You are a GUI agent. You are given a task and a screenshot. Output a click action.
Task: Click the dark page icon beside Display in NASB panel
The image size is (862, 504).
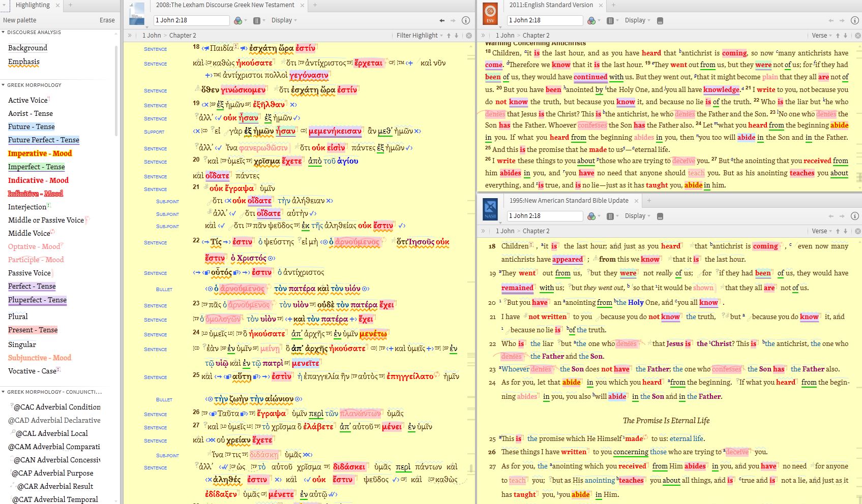pyautogui.click(x=660, y=216)
